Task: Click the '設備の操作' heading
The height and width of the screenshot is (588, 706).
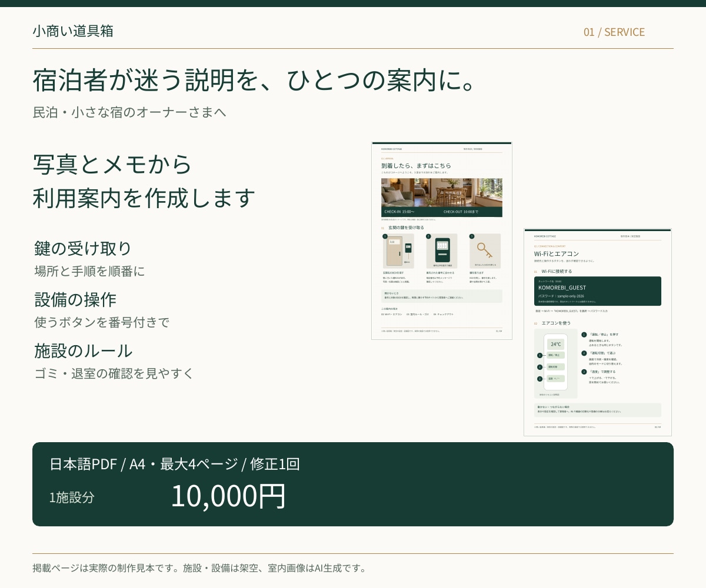Action: click(75, 299)
